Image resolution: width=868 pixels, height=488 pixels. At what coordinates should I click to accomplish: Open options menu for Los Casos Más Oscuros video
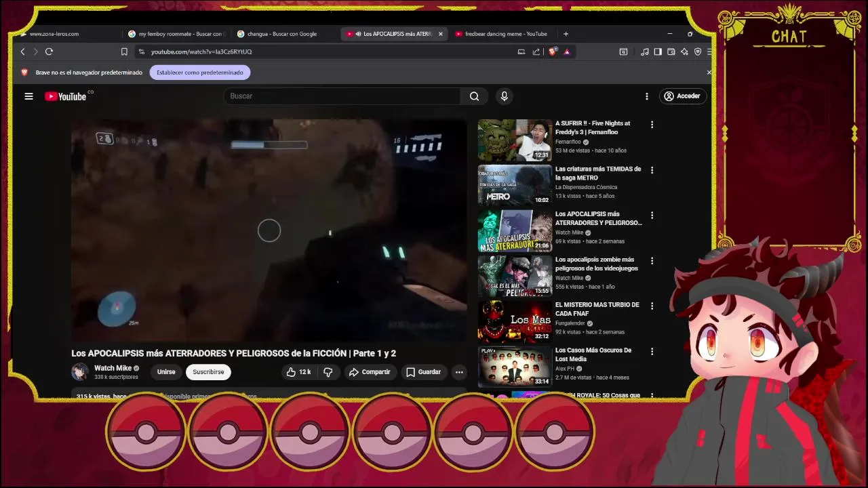coord(652,352)
